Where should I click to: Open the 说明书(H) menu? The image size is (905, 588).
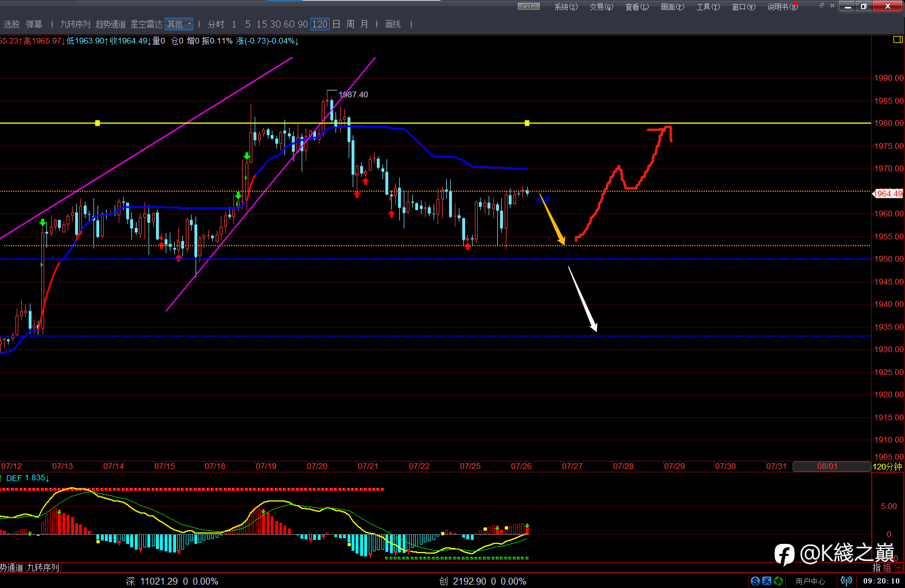(783, 7)
